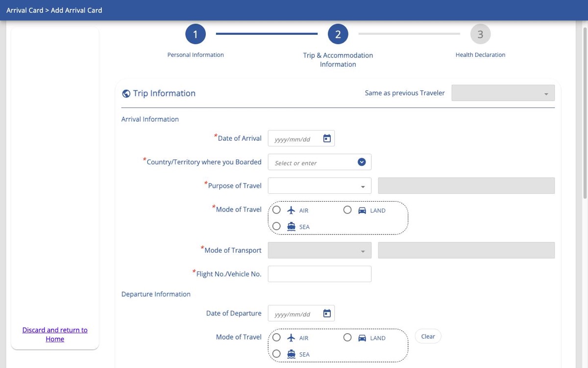This screenshot has width=588, height=368.
Task: Open the Purpose of Travel dropdown
Action: [319, 186]
